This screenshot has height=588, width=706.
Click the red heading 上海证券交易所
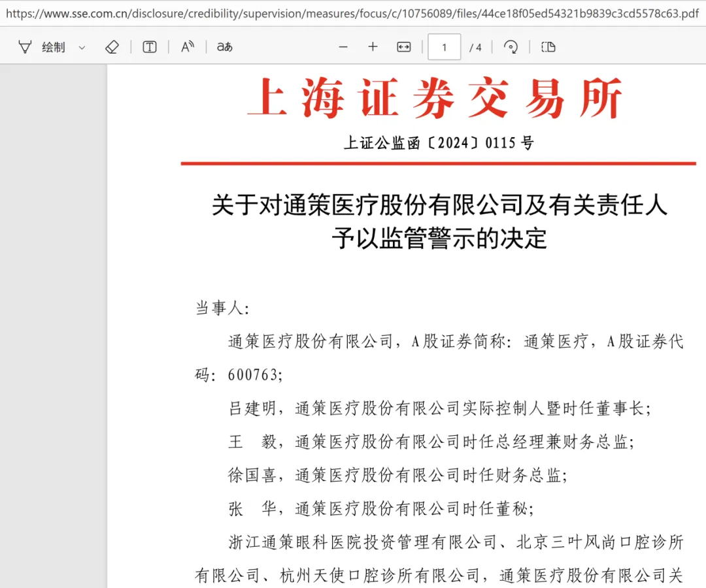[x=435, y=98]
